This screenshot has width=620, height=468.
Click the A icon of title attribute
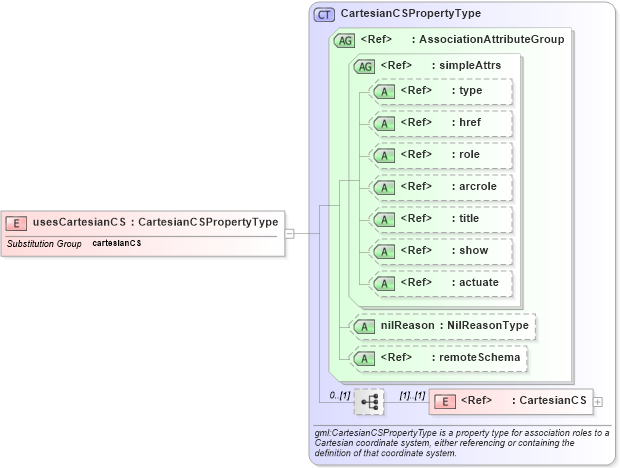[x=384, y=220]
